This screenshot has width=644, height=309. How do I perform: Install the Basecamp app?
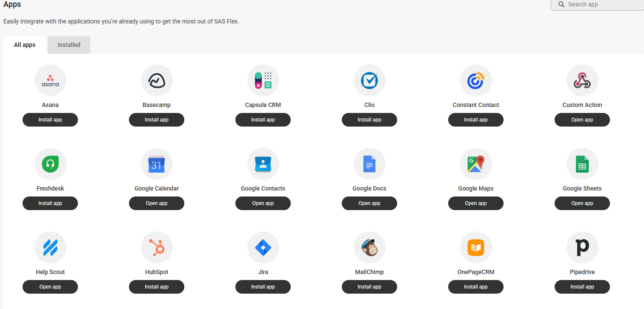157,120
